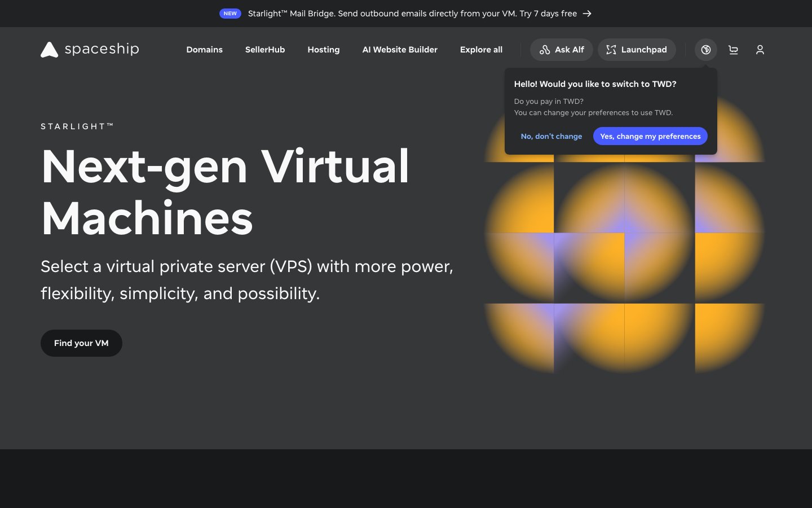Click the Ask Alf assistant icon

[x=545, y=50]
